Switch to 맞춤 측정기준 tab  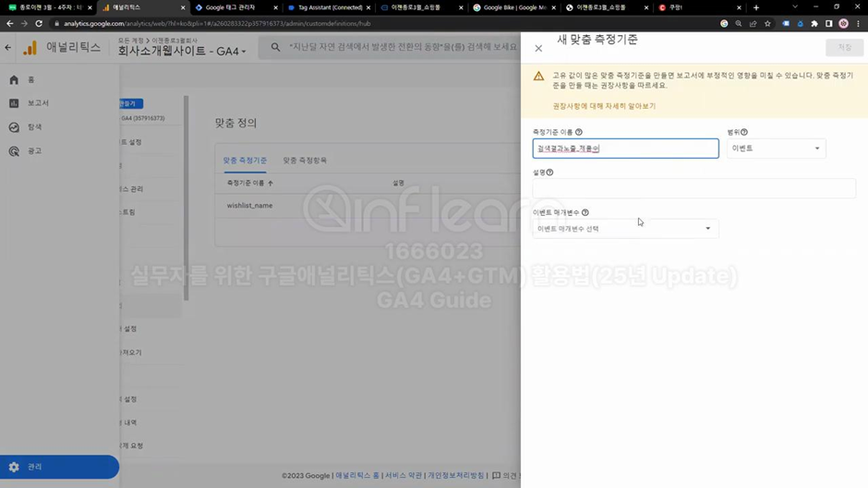[245, 161]
